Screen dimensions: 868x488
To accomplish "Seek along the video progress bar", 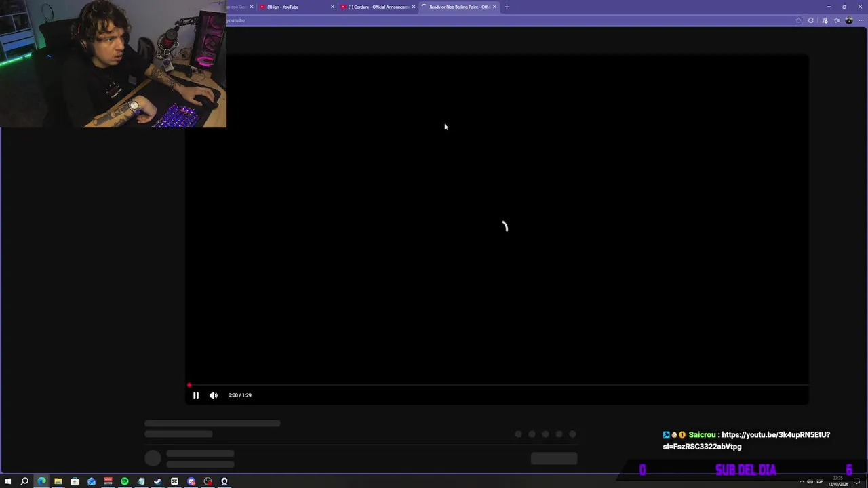I will [497, 385].
